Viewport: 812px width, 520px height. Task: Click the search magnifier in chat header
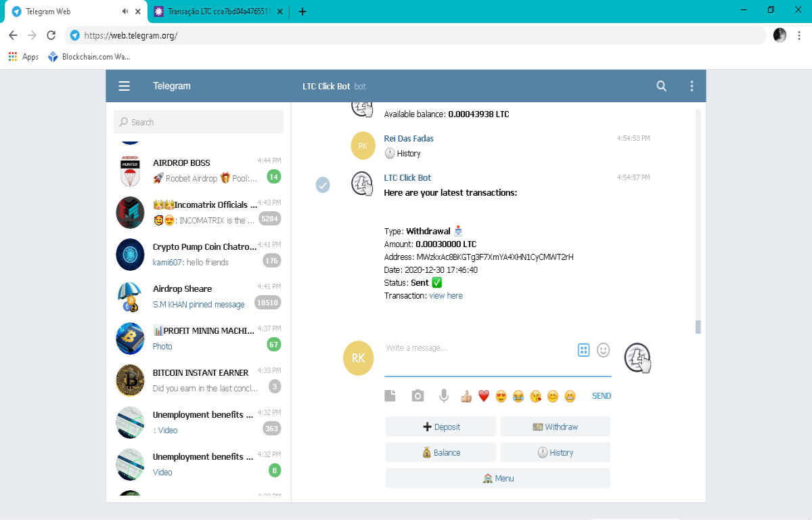tap(662, 86)
